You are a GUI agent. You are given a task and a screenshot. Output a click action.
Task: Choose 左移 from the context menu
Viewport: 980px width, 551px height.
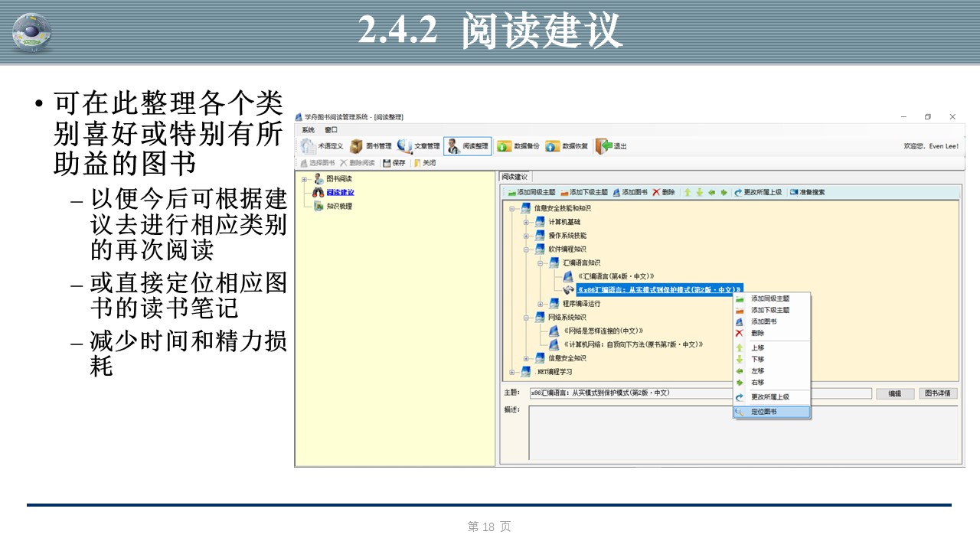point(770,370)
